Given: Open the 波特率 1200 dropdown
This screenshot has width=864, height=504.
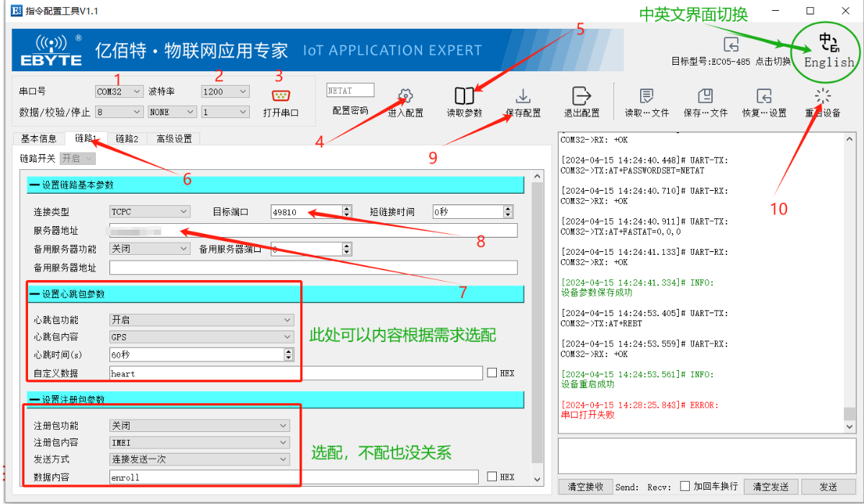Looking at the screenshot, I should point(225,91).
